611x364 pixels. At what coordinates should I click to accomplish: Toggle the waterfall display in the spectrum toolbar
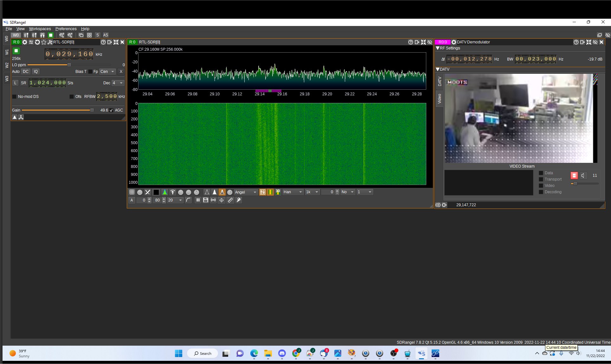click(x=263, y=192)
